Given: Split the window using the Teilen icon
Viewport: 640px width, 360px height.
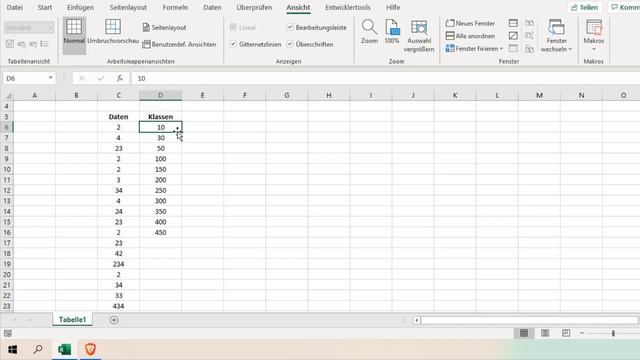Looking at the screenshot, I should [x=513, y=23].
